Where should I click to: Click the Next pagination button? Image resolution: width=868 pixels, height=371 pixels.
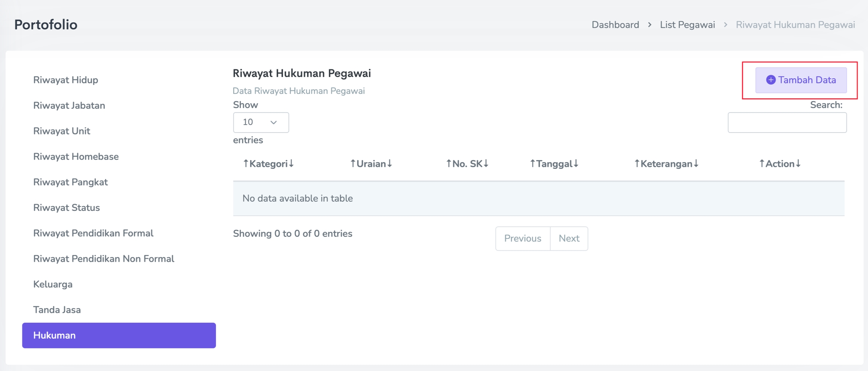point(569,238)
